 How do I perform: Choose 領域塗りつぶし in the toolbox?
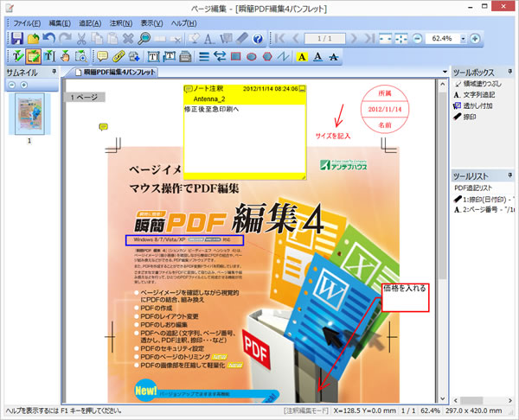pyautogui.click(x=478, y=84)
